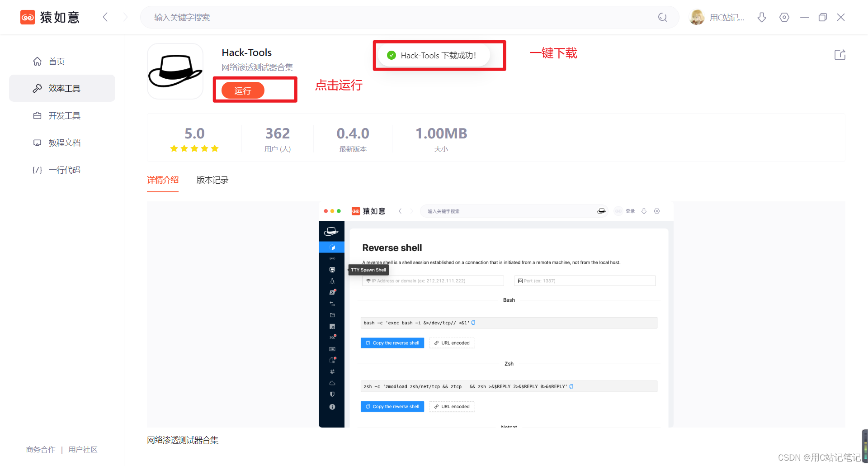Open the 首页 sidebar item
This screenshot has width=868, height=466.
[62, 61]
